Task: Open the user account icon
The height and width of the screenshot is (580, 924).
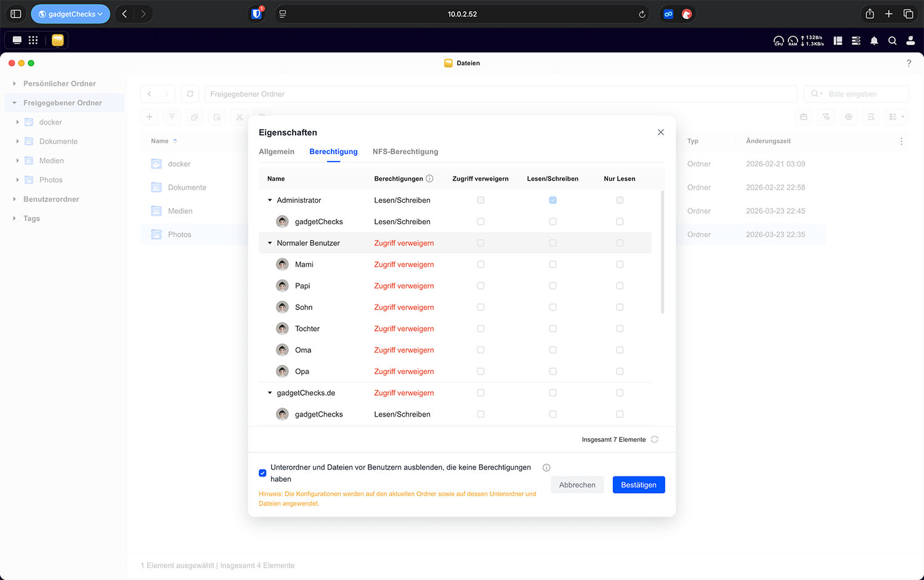Action: click(910, 41)
